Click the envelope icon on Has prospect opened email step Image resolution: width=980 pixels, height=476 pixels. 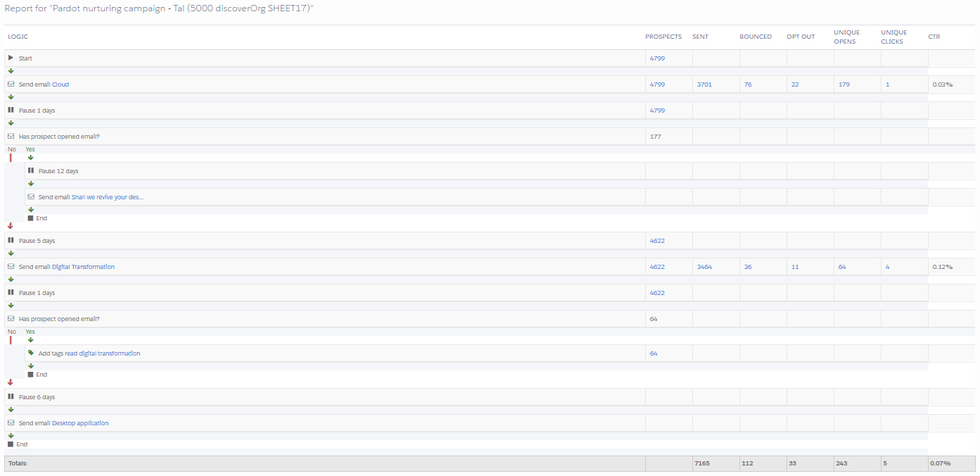click(11, 136)
